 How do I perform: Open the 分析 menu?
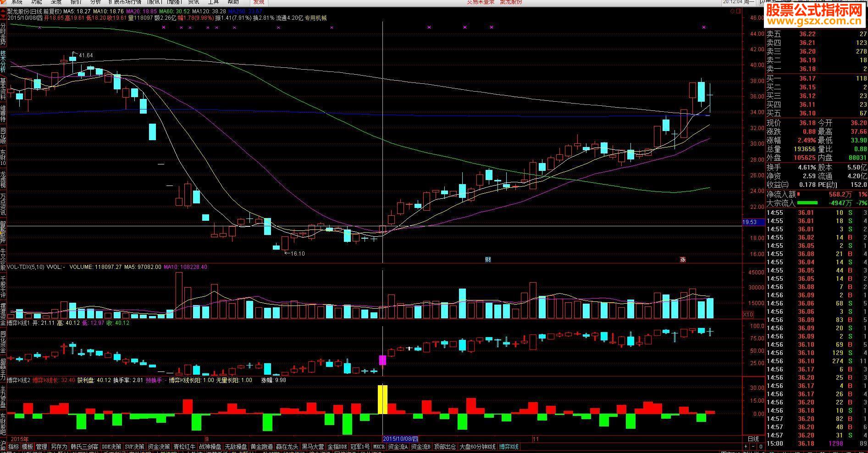tap(95, 2)
